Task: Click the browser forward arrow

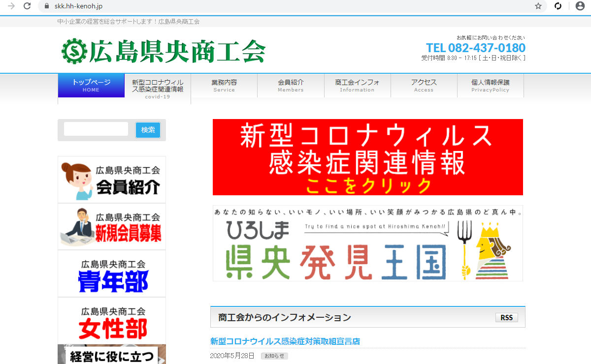Action: point(11,6)
